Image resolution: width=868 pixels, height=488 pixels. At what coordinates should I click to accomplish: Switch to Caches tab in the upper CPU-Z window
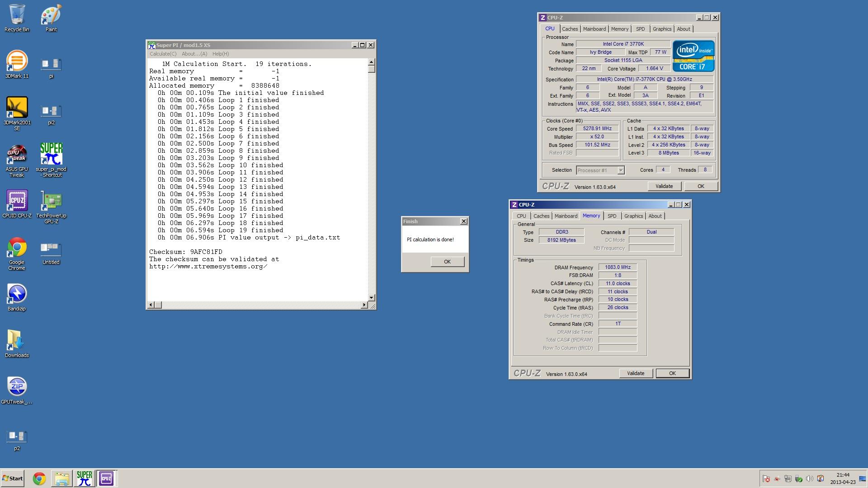(x=570, y=29)
